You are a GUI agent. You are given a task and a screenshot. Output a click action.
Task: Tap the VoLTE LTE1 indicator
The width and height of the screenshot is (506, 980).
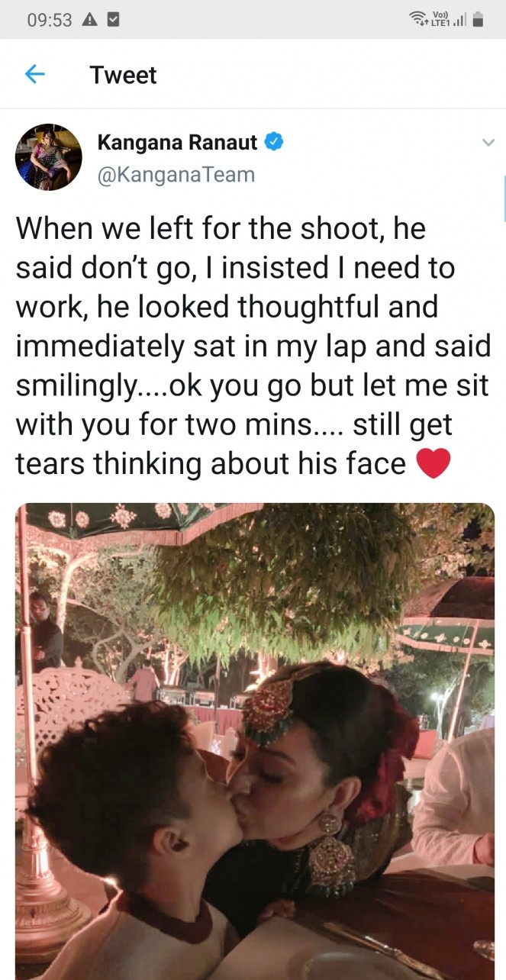tap(440, 20)
